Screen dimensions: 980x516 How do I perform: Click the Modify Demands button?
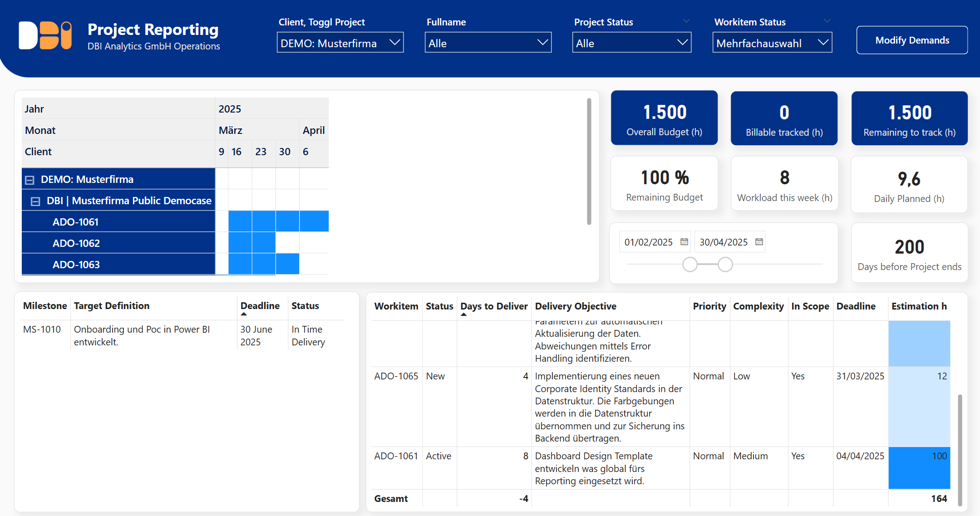(912, 40)
